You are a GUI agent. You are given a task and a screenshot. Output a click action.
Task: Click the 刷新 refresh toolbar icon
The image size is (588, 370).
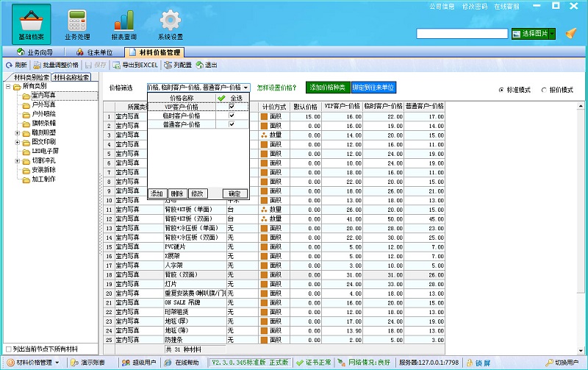click(9, 65)
